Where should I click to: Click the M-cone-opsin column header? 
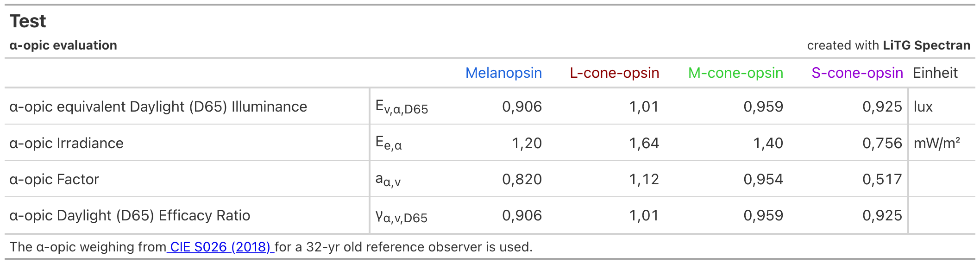[x=735, y=73]
